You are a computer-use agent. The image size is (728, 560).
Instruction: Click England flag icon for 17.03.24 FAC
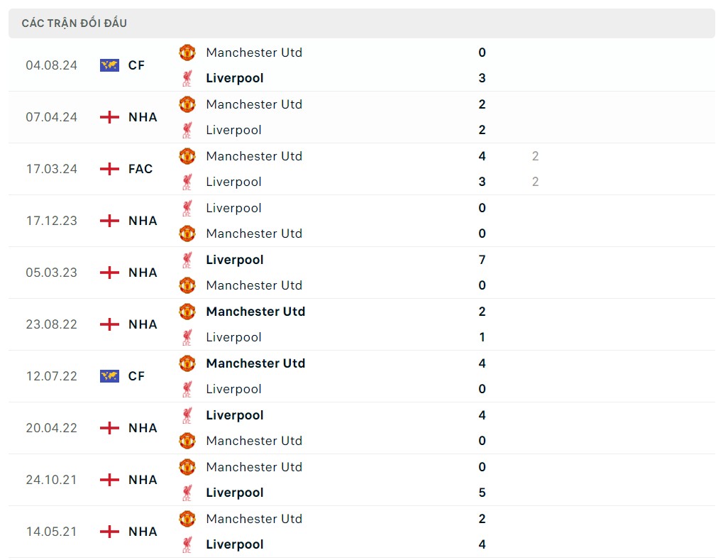[109, 169]
